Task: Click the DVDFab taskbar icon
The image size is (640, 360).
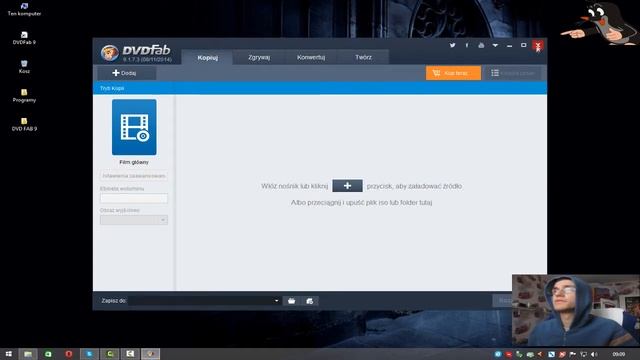Action: pos(150,354)
